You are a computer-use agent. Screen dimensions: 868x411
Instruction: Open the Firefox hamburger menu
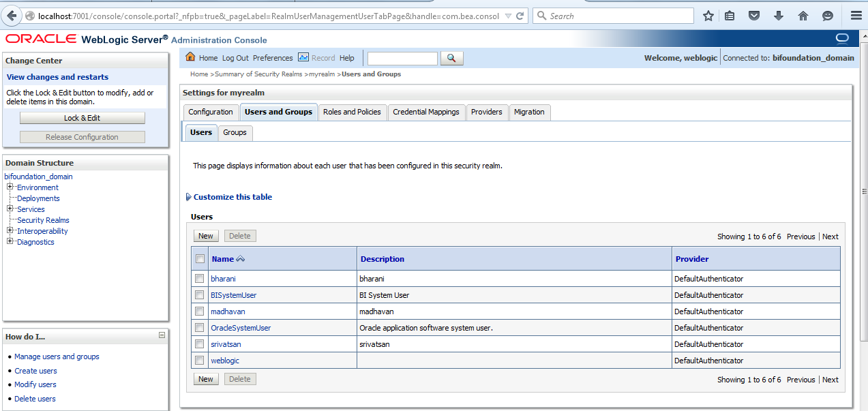click(x=856, y=16)
